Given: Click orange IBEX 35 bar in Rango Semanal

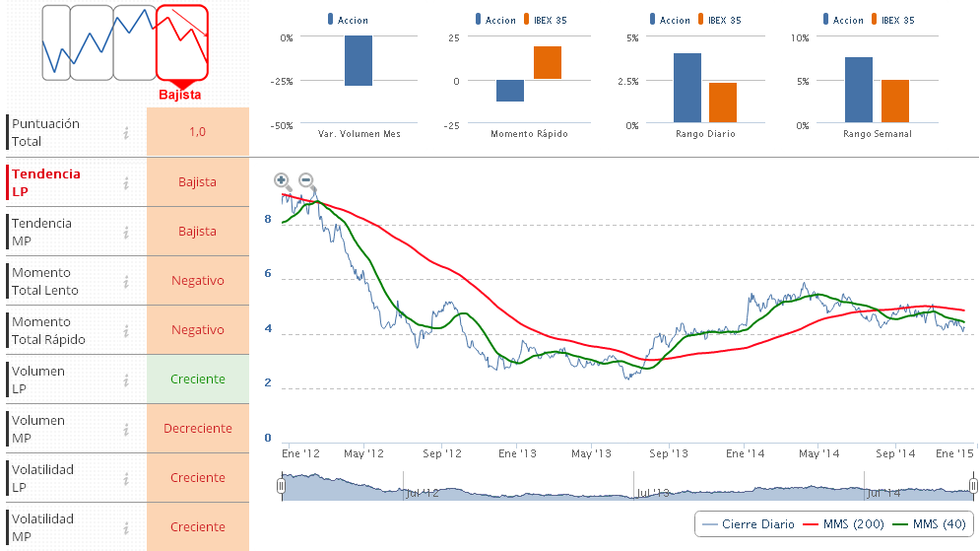Looking at the screenshot, I should click(895, 101).
